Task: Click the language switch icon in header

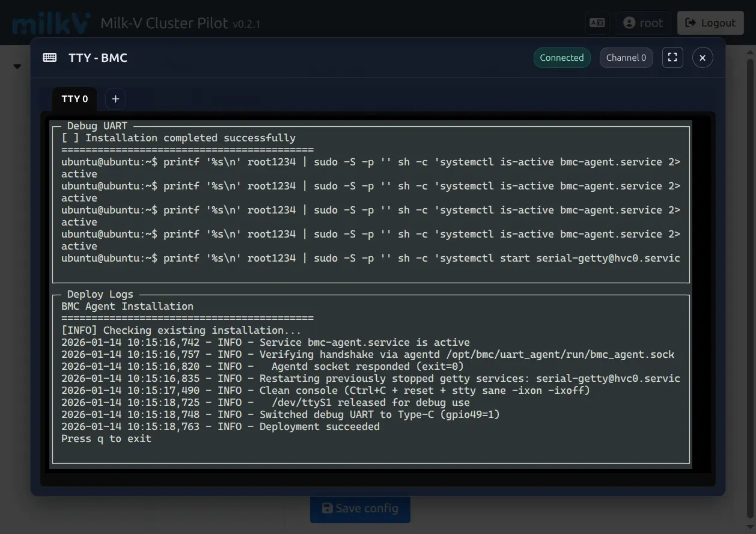Action: [597, 23]
